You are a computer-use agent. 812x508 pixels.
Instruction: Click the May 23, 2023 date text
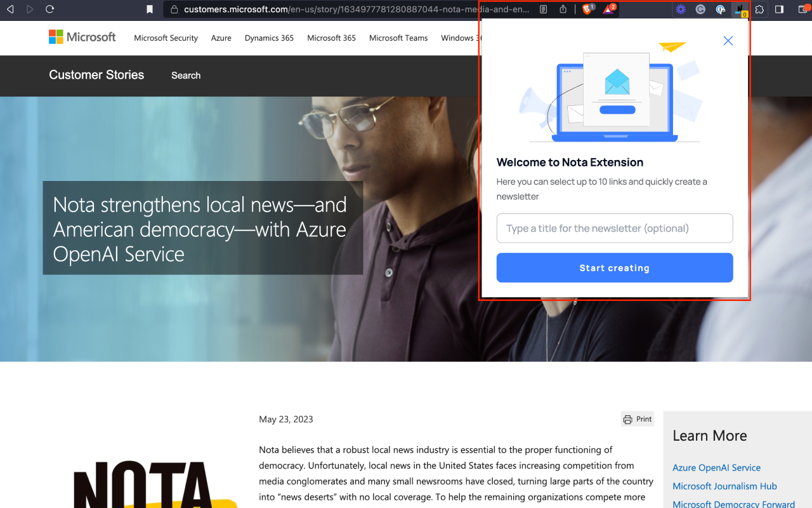[x=286, y=419]
